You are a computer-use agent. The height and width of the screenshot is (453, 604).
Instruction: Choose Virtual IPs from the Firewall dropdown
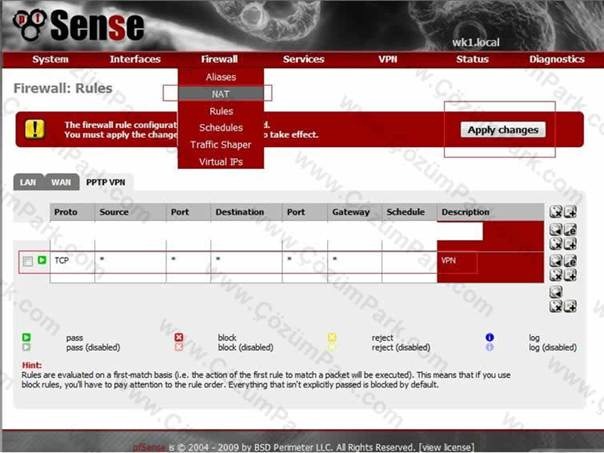pos(221,162)
